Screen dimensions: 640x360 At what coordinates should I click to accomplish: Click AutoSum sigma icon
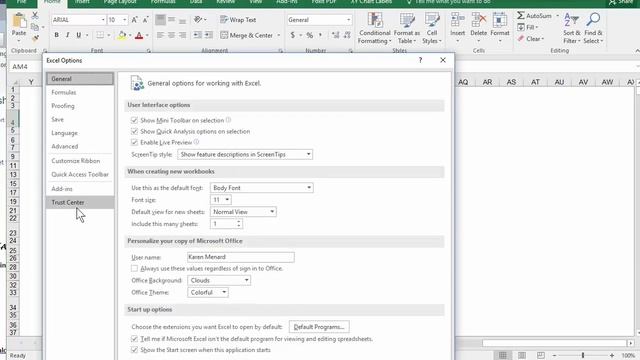[x=521, y=16]
